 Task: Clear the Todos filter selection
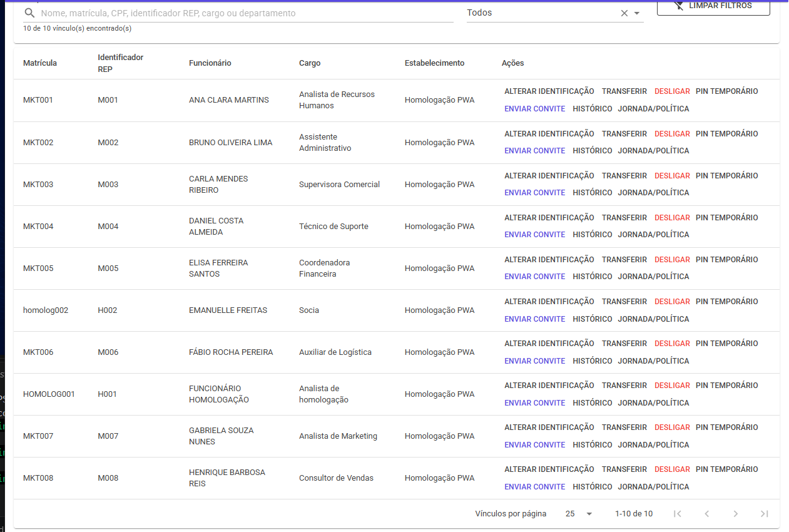(x=624, y=13)
